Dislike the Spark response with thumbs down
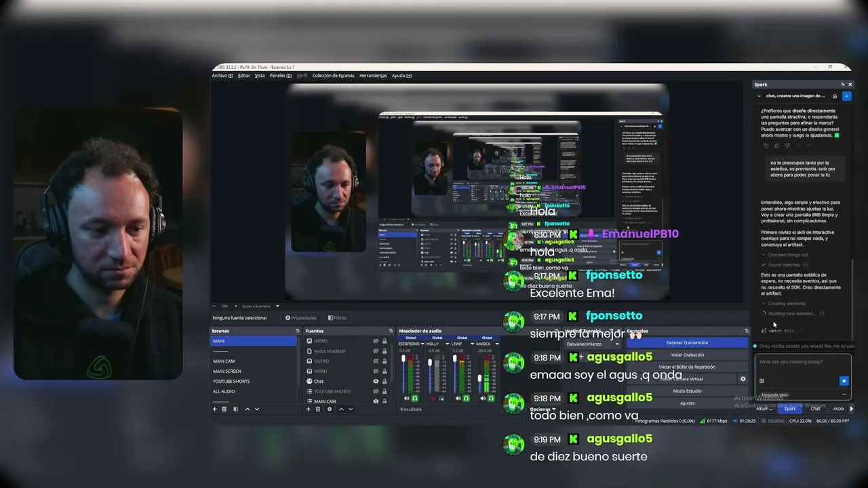The height and width of the screenshot is (488, 868). [787, 145]
